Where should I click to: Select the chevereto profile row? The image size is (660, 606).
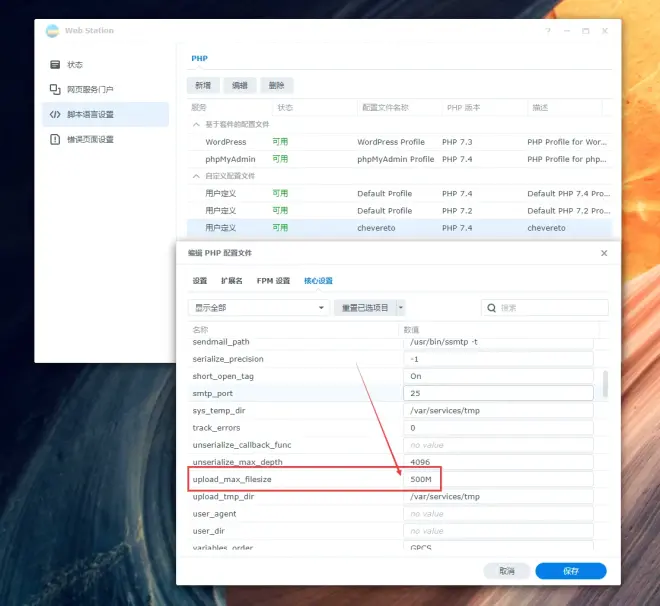399,228
